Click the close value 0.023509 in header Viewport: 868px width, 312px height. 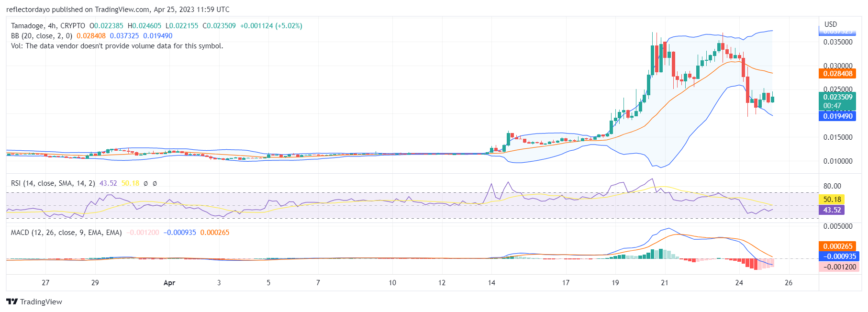click(222, 26)
